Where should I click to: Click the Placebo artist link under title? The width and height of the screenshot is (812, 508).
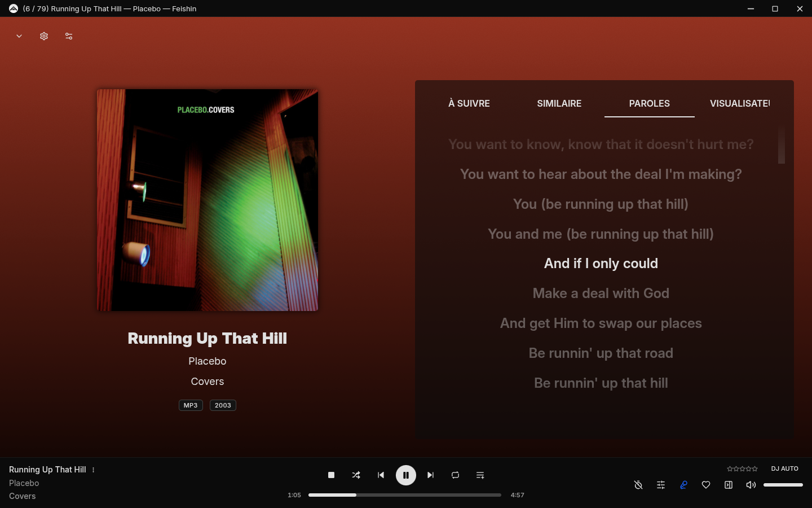pos(207,361)
